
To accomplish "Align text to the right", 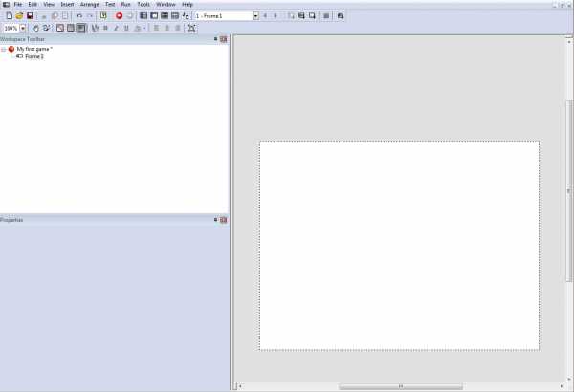I will [178, 28].
